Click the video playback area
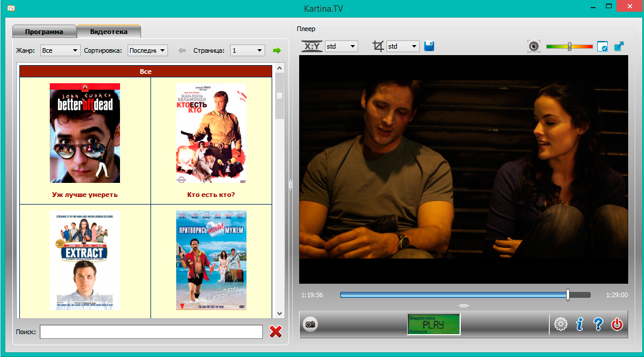The width and height of the screenshot is (644, 357). point(464,169)
